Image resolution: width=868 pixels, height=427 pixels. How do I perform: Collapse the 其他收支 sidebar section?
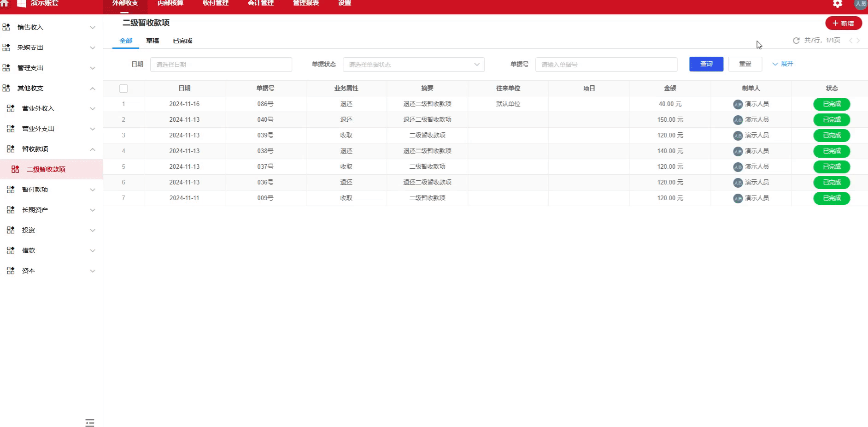[x=92, y=88]
